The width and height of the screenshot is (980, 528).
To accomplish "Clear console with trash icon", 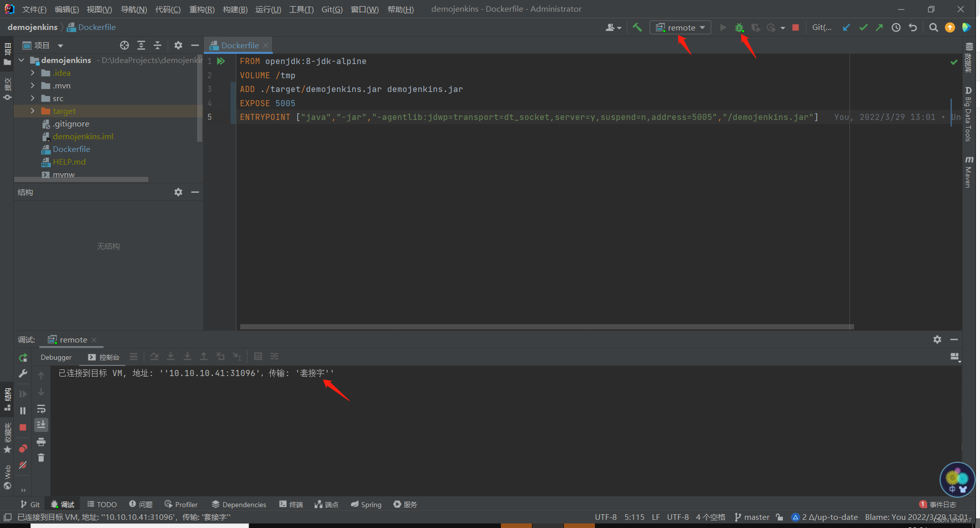I will pyautogui.click(x=41, y=458).
